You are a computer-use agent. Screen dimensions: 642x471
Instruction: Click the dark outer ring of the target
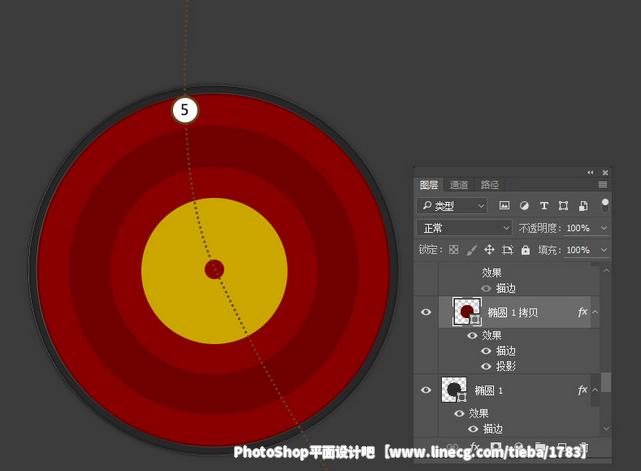click(34, 270)
